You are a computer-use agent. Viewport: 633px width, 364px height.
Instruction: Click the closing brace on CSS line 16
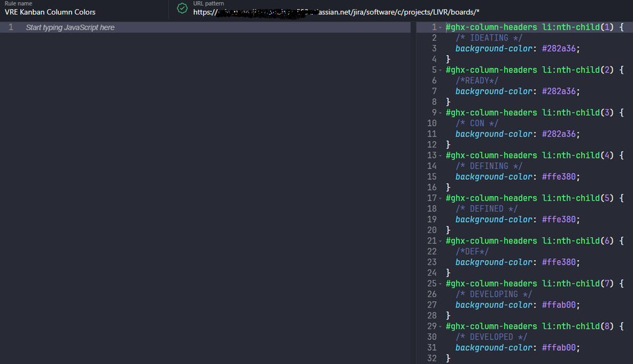click(448, 187)
